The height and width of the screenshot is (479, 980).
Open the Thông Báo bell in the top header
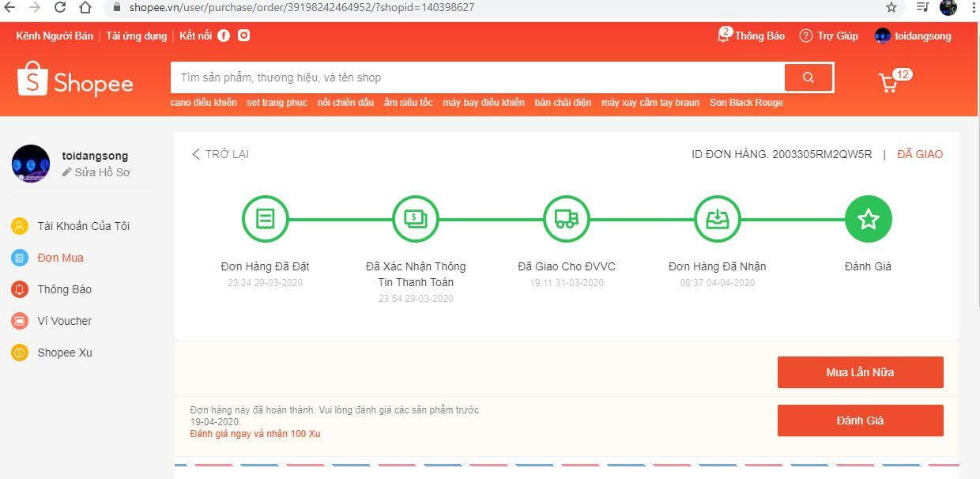tap(751, 36)
